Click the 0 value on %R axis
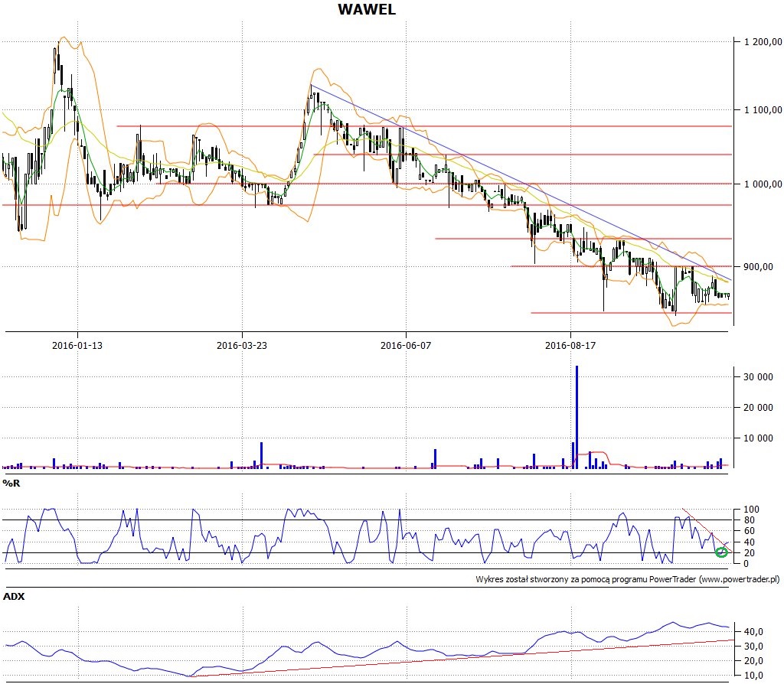This screenshot has height=684, width=784. click(x=746, y=564)
